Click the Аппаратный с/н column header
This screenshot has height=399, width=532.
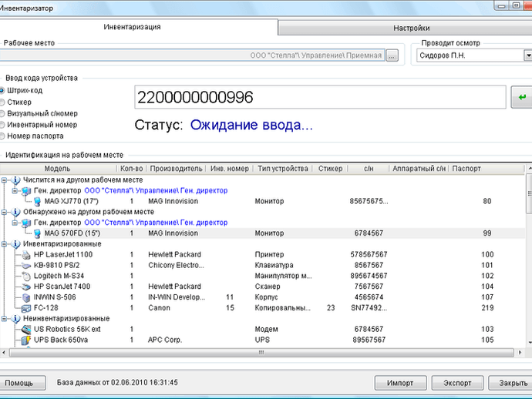click(419, 169)
